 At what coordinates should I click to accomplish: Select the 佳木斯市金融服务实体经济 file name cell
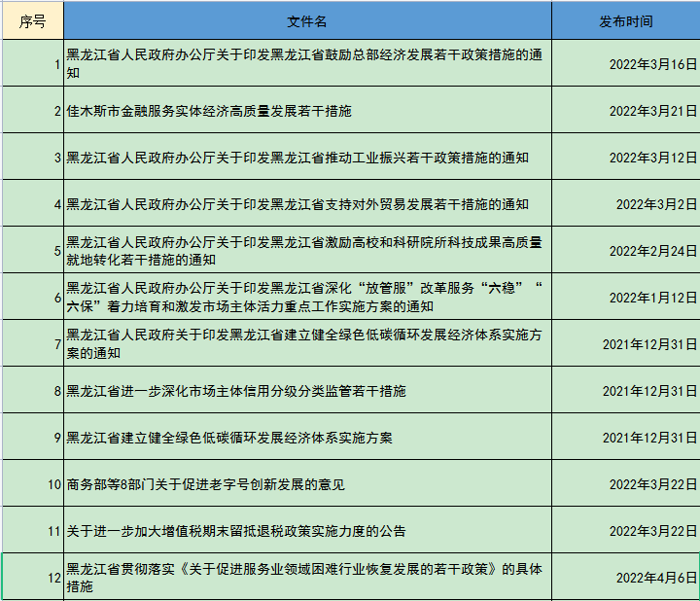[x=307, y=111]
